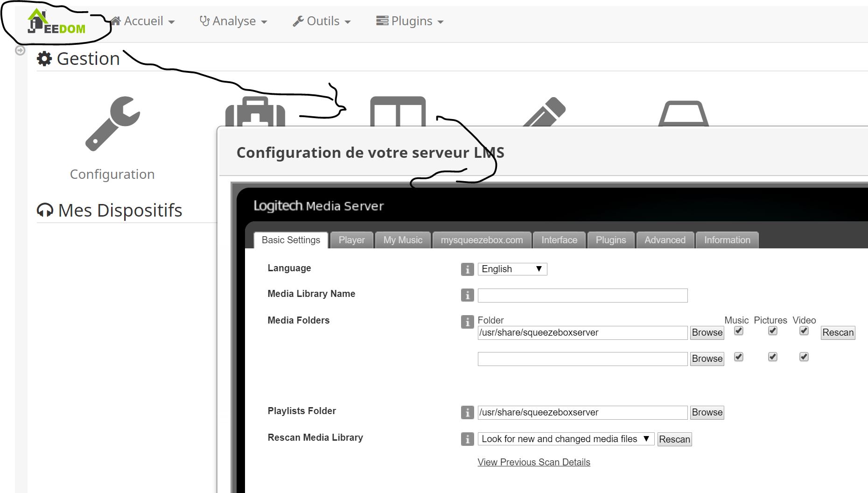The height and width of the screenshot is (493, 868).
Task: Click the Mes Dispositifs headphones icon
Action: pyautogui.click(x=45, y=211)
